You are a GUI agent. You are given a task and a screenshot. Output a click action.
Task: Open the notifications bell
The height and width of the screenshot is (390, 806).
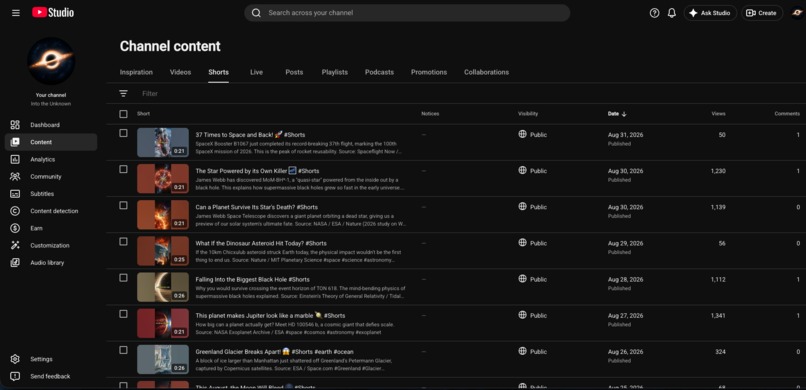[x=672, y=13]
